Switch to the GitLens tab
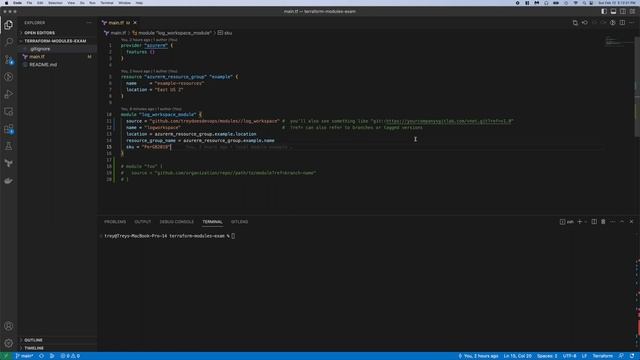Screen dimensions: 640x360 tap(239, 222)
